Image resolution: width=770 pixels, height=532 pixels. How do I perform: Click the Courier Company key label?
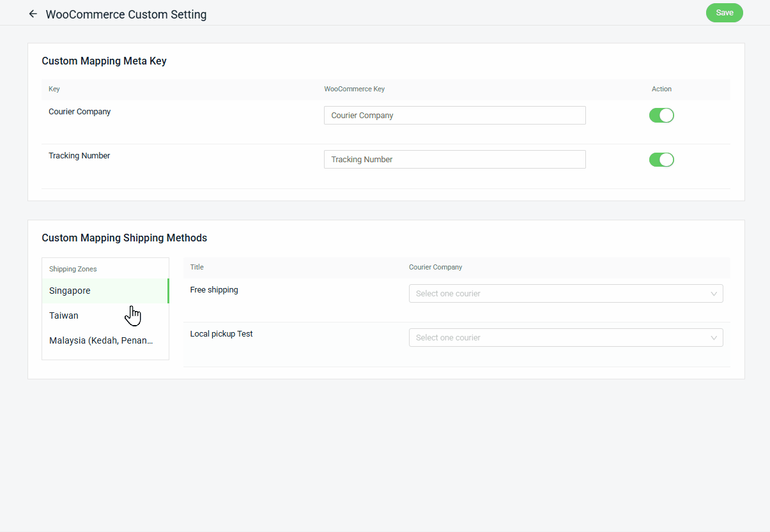tap(80, 112)
